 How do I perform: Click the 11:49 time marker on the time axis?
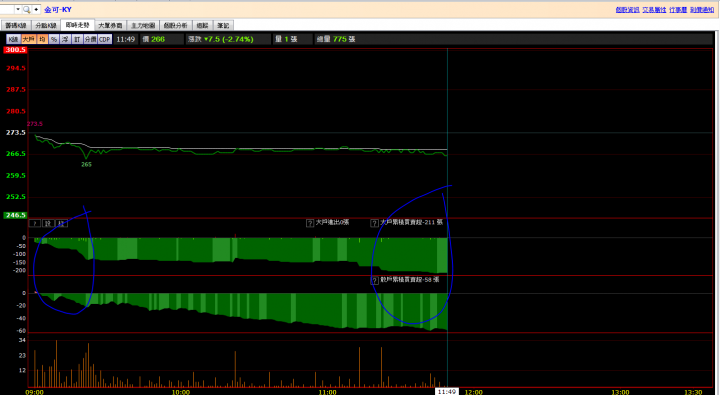point(446,392)
